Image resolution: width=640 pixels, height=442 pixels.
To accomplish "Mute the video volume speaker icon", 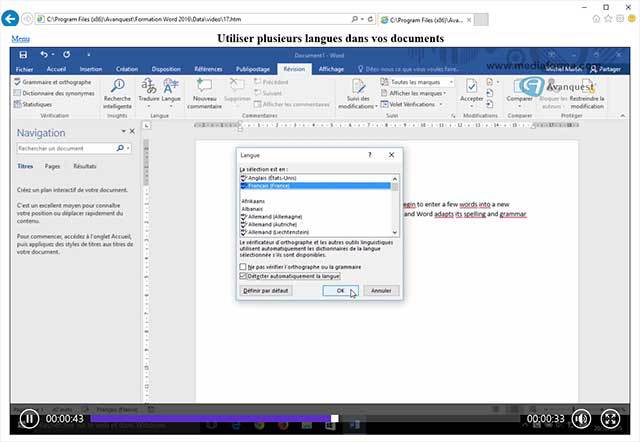I will (580, 419).
